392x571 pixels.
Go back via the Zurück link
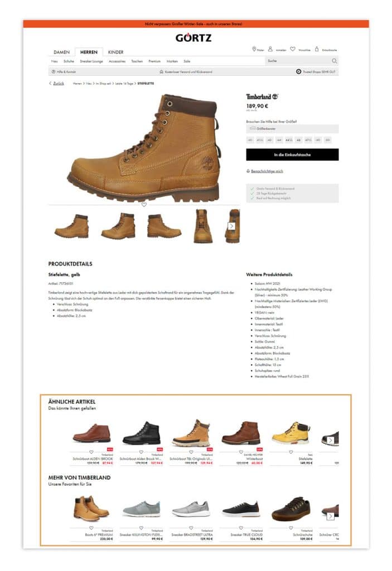click(x=59, y=84)
